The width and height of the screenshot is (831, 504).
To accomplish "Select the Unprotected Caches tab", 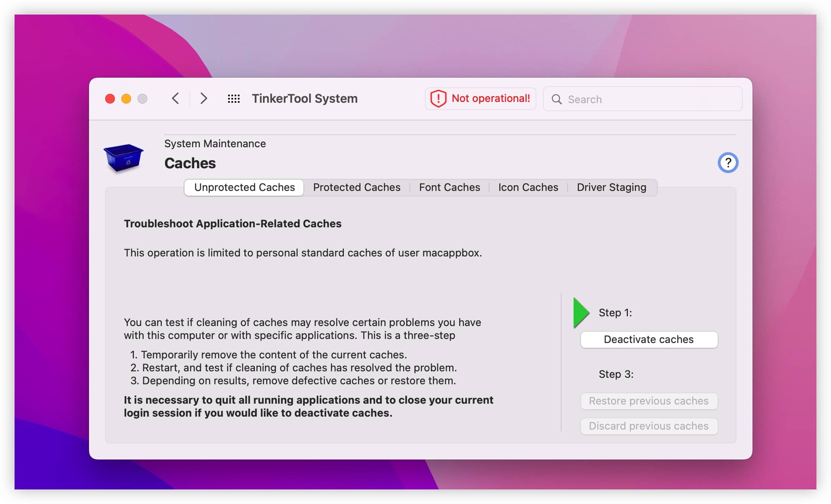I will (x=244, y=187).
